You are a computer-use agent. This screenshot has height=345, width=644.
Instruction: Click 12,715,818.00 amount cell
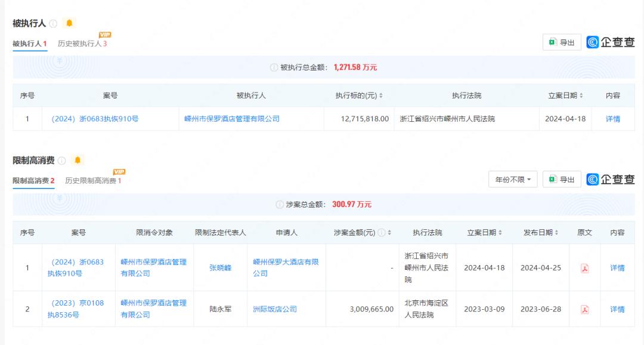point(365,119)
